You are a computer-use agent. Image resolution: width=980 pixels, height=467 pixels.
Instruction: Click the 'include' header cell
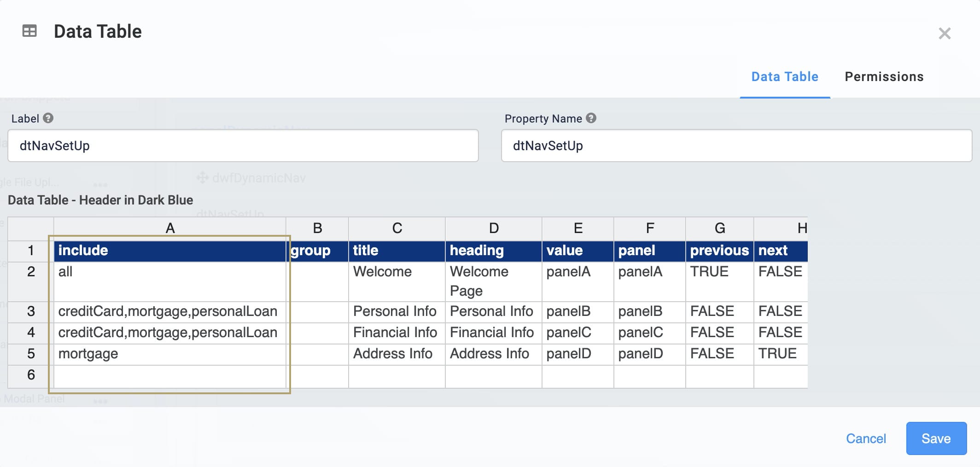tap(170, 251)
